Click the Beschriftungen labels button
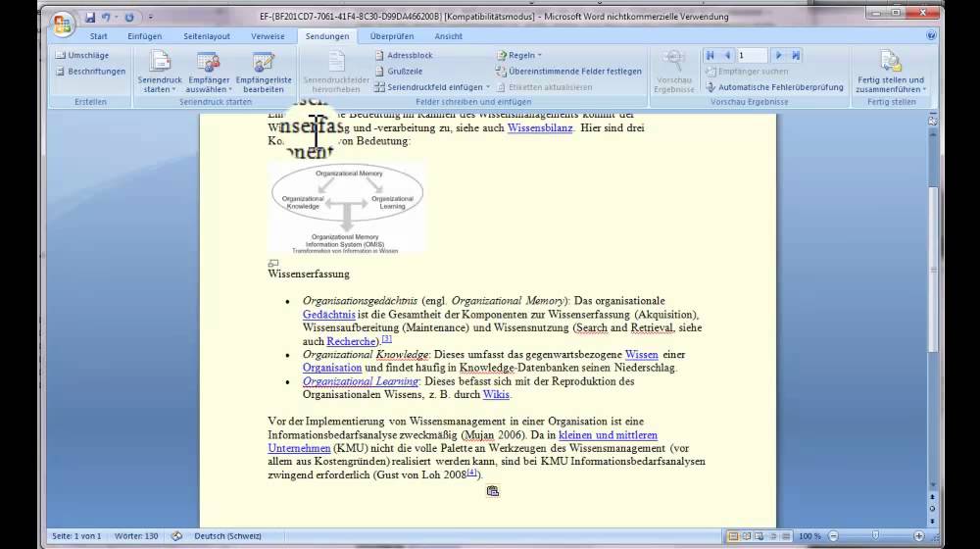This screenshot has width=980, height=549. 90,72
